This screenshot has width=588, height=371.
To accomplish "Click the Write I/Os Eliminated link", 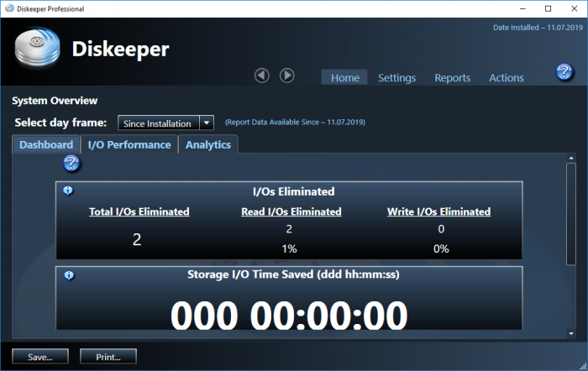I will 438,212.
